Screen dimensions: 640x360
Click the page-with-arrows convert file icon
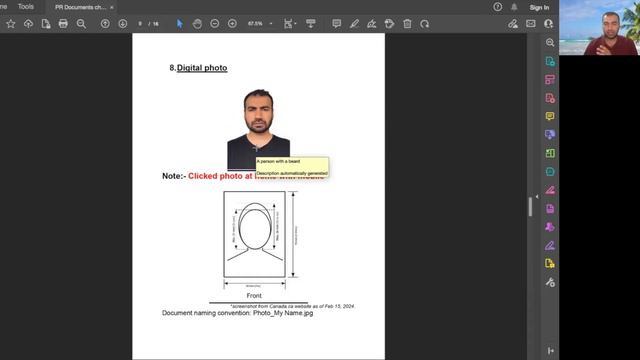click(46, 24)
